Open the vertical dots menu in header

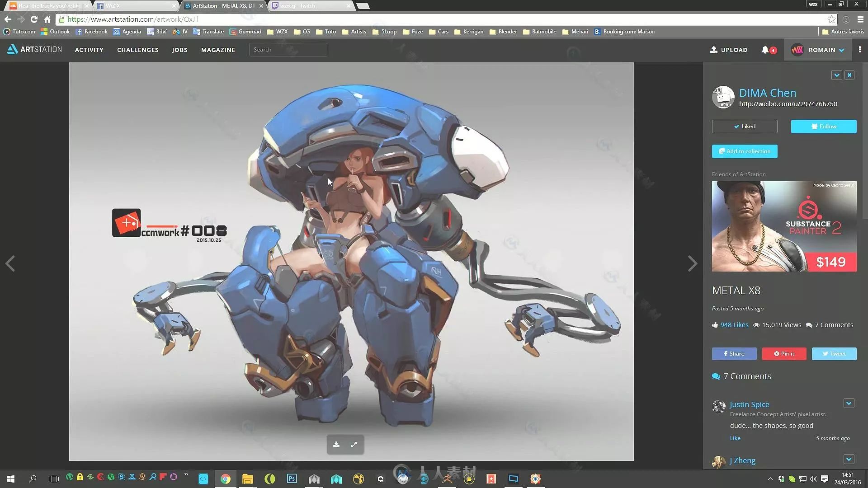(860, 50)
